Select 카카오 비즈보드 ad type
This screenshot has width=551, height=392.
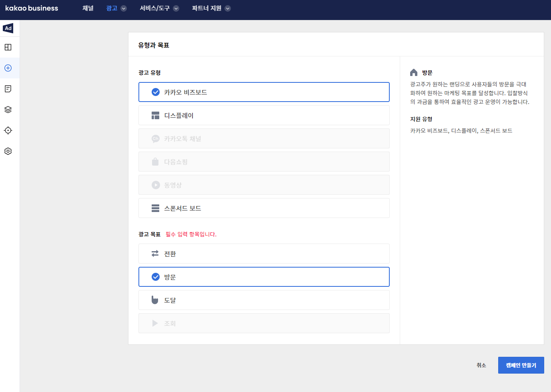[264, 92]
